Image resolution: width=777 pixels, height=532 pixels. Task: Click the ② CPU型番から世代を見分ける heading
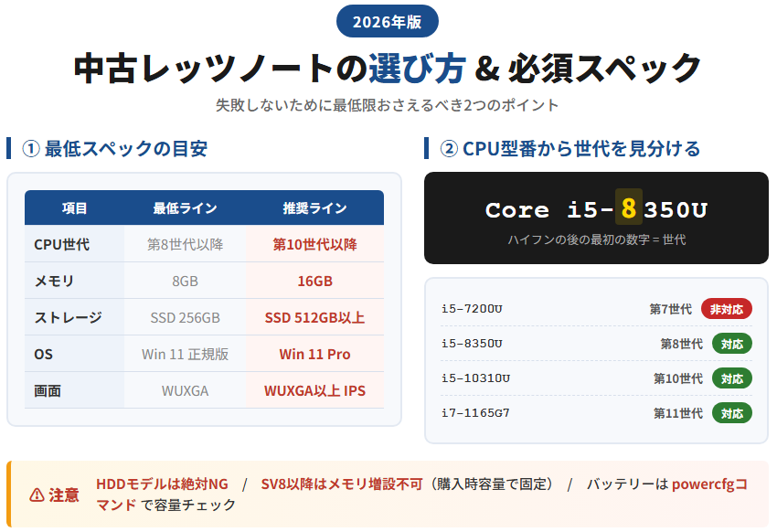point(569,149)
